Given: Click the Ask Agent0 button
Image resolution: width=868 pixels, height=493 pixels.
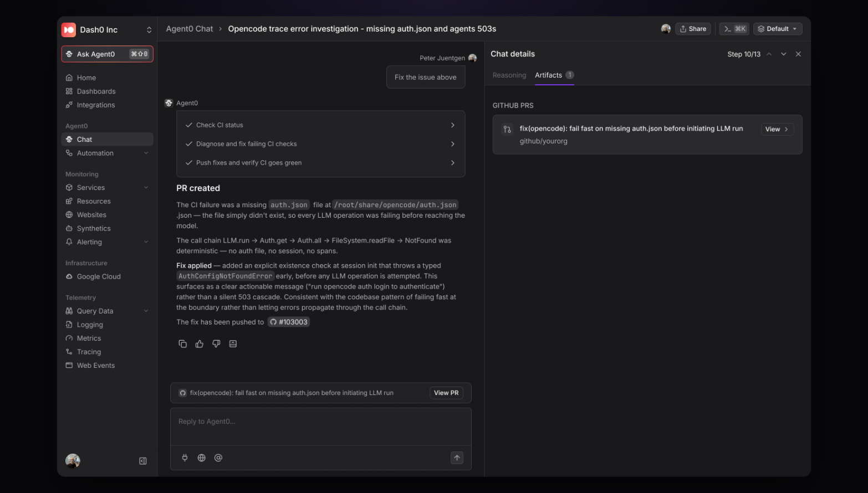Looking at the screenshot, I should pos(107,54).
